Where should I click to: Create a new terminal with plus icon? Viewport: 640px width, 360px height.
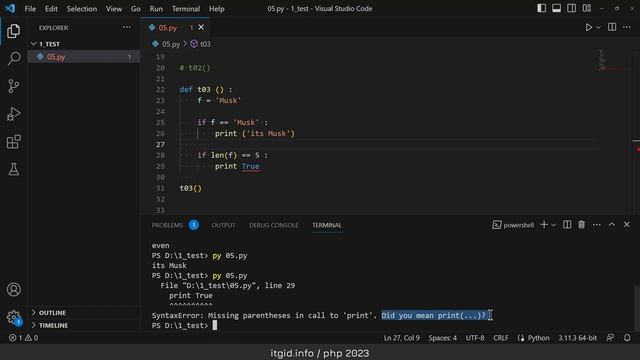[x=544, y=225]
